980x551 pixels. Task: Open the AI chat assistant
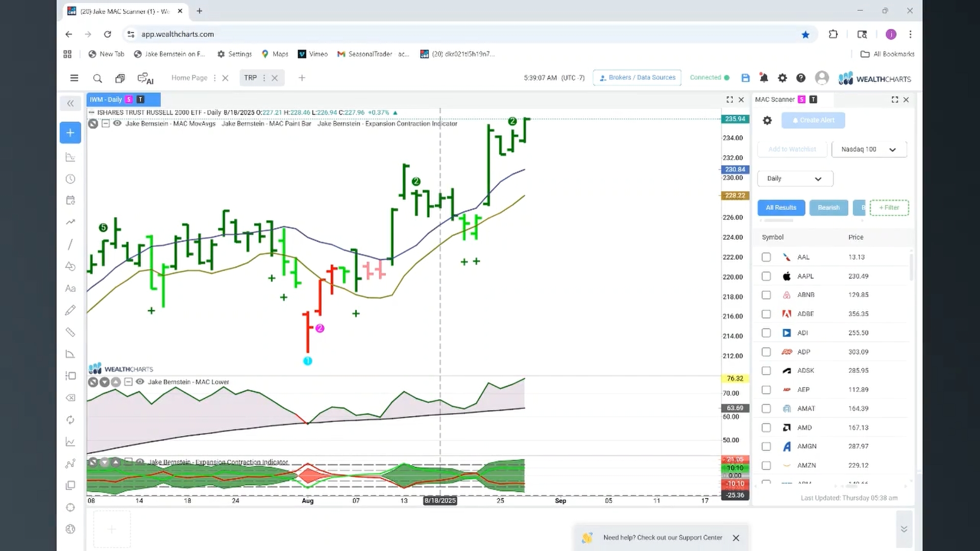coord(145,79)
